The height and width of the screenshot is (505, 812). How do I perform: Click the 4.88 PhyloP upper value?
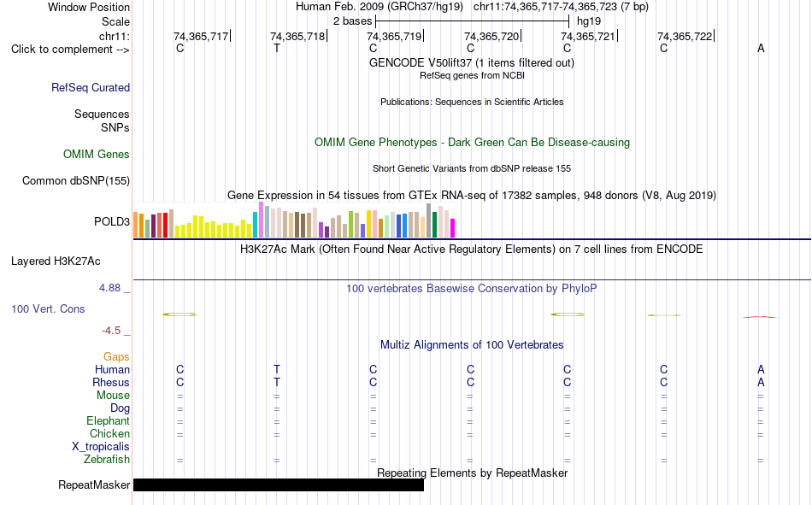[x=109, y=288]
